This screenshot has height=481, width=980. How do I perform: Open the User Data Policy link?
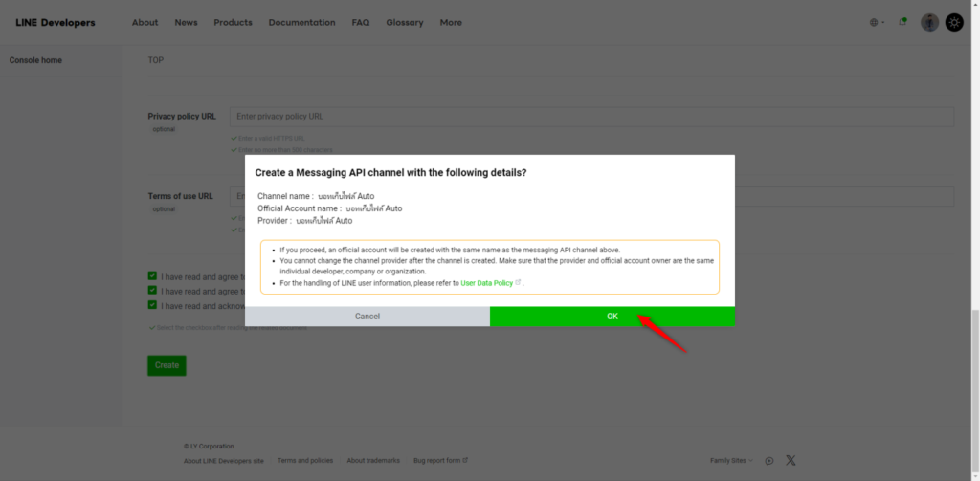click(487, 283)
